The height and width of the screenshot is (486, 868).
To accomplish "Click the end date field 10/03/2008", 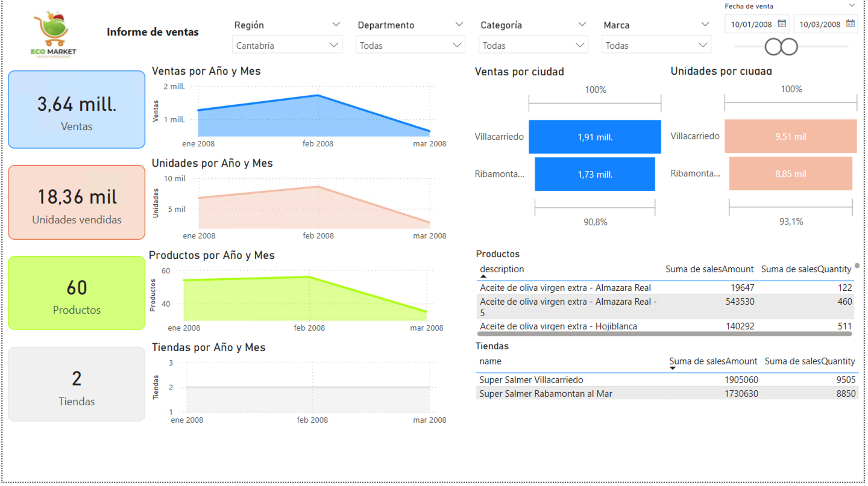I will tap(819, 25).
